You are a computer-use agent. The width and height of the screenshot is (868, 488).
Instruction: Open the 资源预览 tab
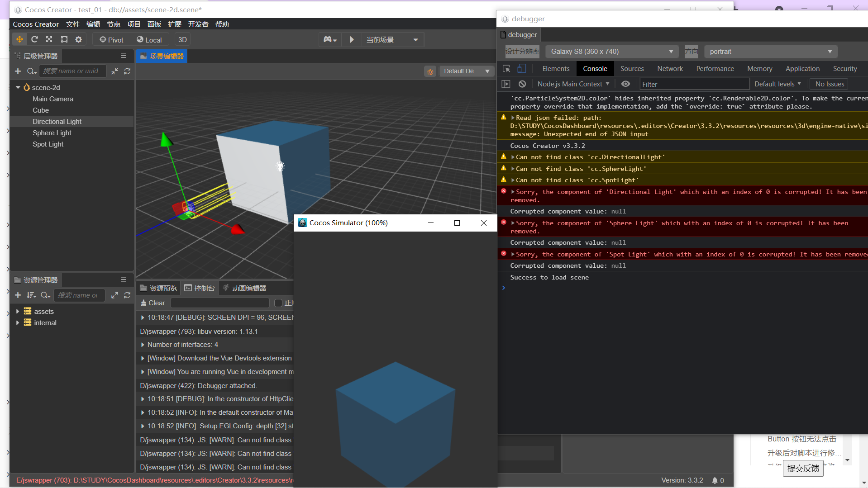coord(158,288)
